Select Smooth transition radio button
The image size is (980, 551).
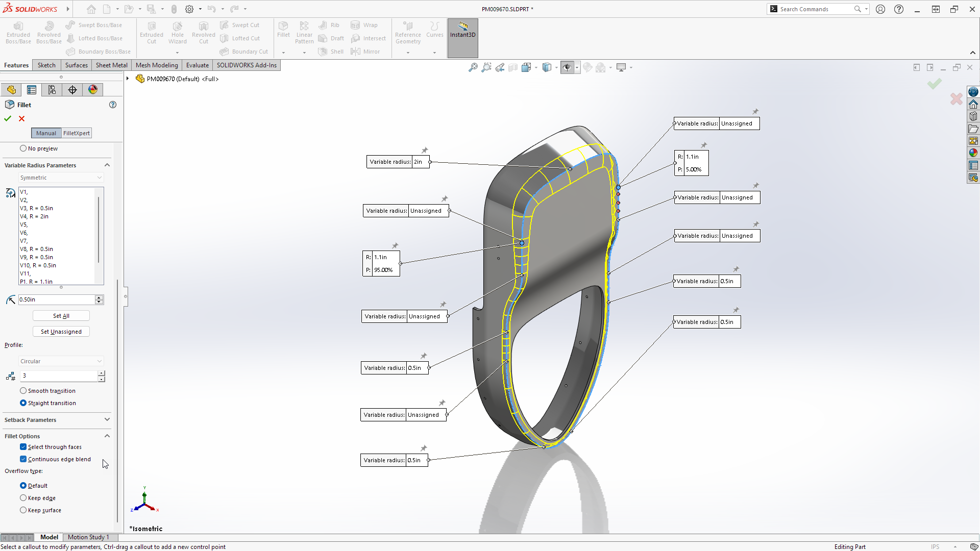[x=23, y=390]
